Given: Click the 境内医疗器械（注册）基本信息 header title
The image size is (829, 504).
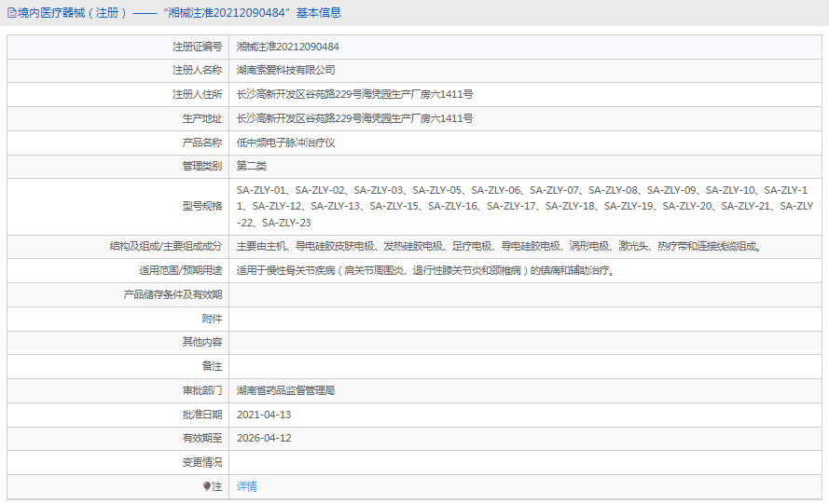Looking at the screenshot, I should pyautogui.click(x=179, y=13).
